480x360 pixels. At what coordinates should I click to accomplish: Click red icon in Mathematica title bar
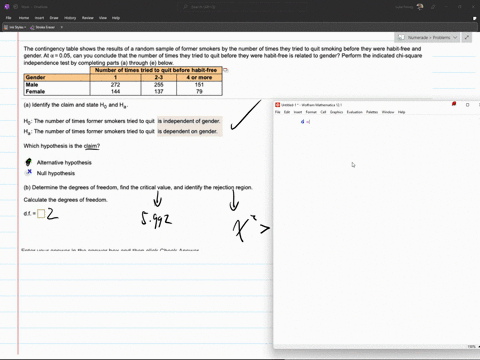(454, 104)
